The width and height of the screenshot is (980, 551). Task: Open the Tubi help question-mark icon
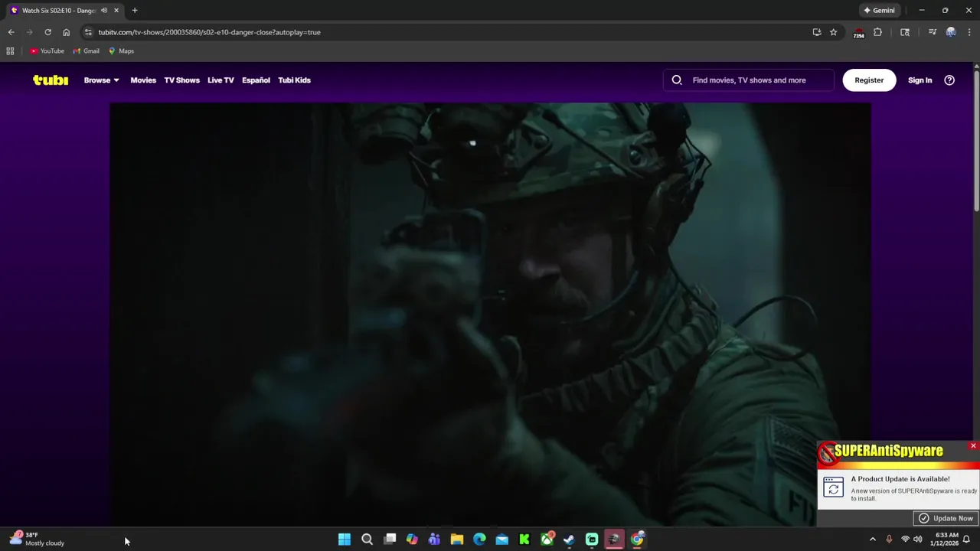(949, 80)
